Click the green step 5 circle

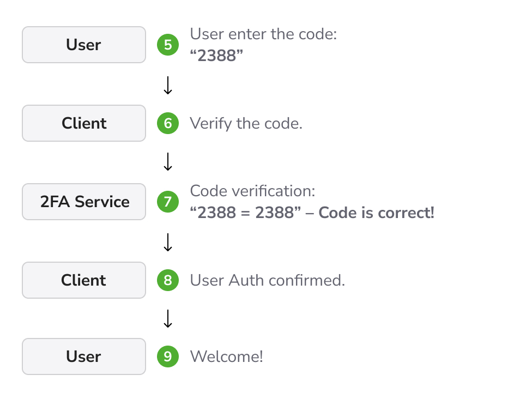pos(168,45)
